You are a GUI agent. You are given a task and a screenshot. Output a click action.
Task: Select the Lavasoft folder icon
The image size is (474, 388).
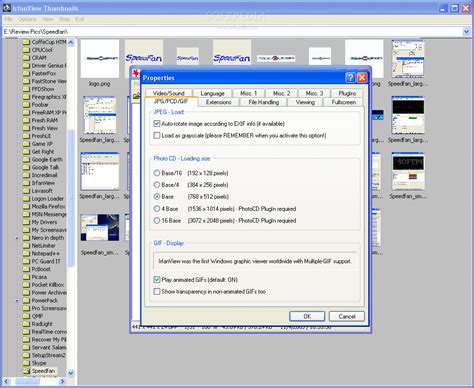[x=26, y=191]
